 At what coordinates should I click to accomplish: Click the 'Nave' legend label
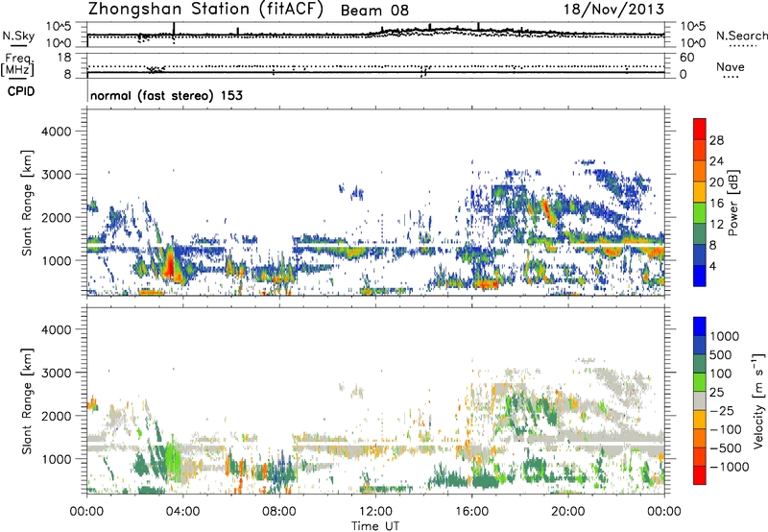pyautogui.click(x=730, y=66)
